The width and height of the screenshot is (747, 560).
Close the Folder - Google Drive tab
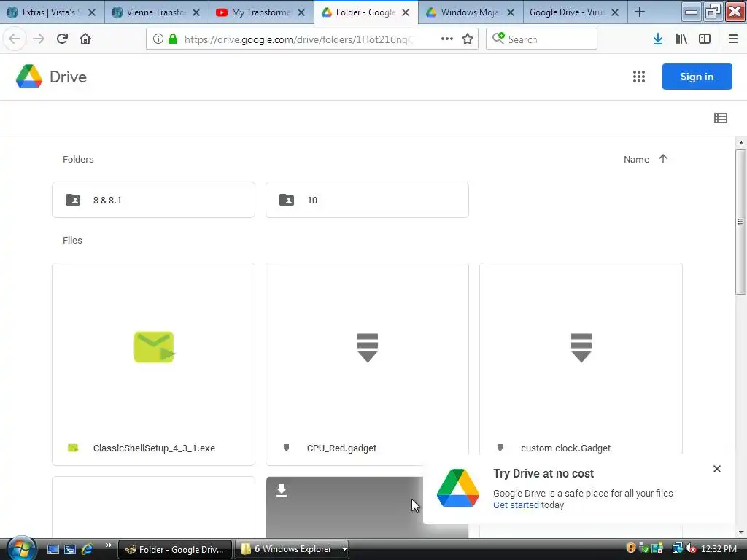point(406,12)
